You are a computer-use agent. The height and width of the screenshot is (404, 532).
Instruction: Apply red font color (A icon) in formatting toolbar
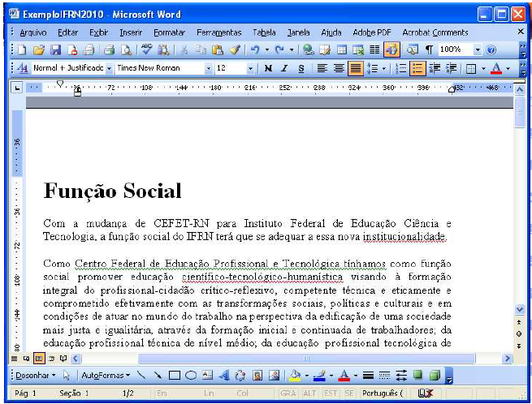[x=496, y=68]
